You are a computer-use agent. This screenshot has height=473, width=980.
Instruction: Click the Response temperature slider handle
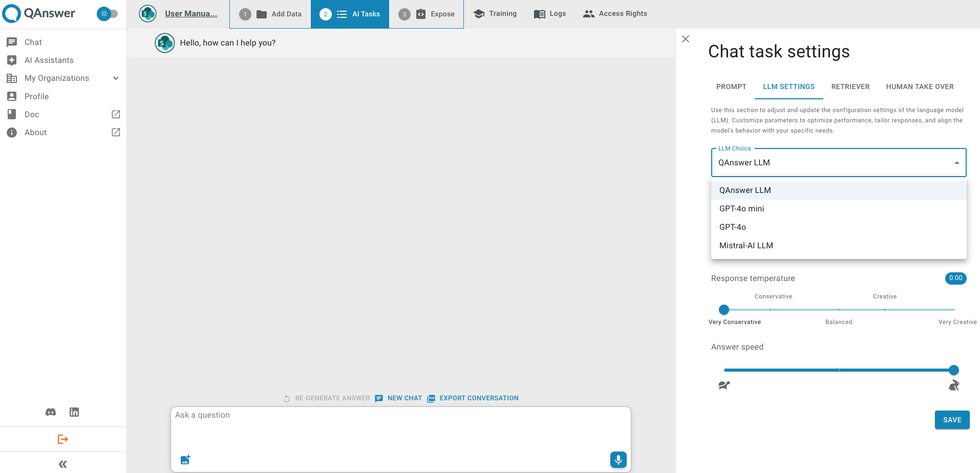[724, 310]
